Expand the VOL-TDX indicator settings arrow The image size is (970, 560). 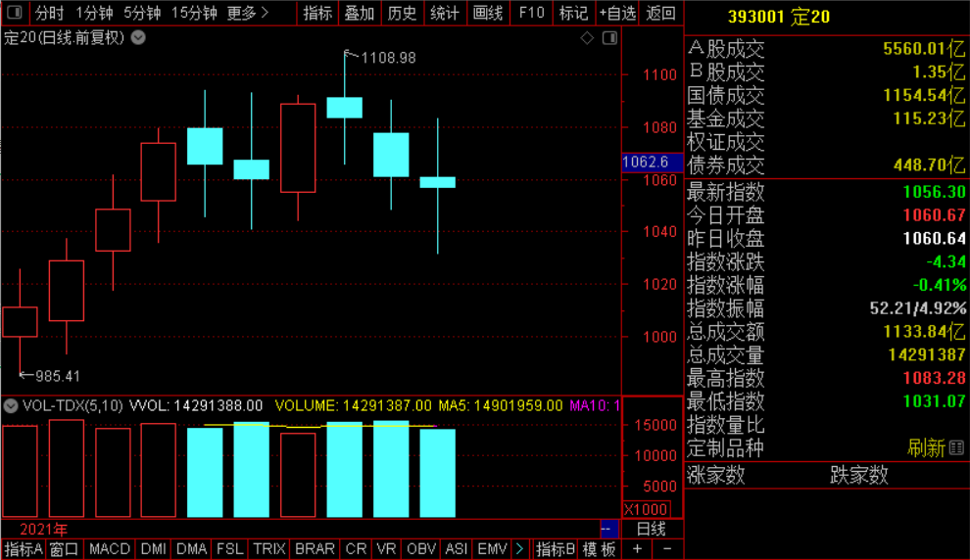point(11,405)
